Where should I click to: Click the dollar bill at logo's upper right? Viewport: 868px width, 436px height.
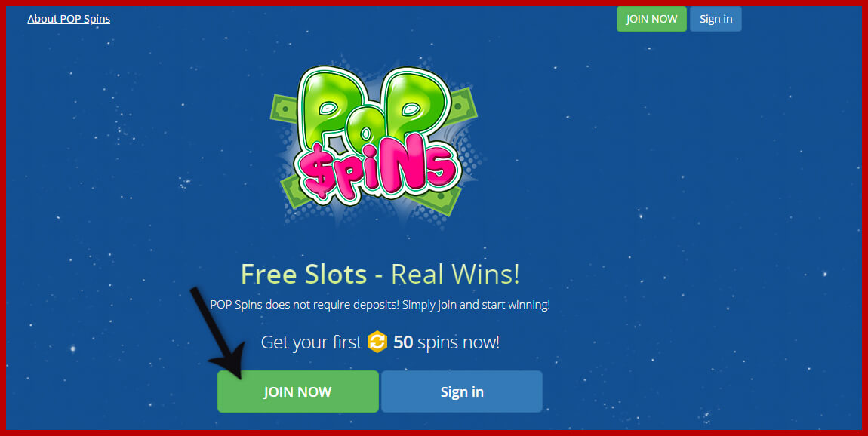pos(462,105)
